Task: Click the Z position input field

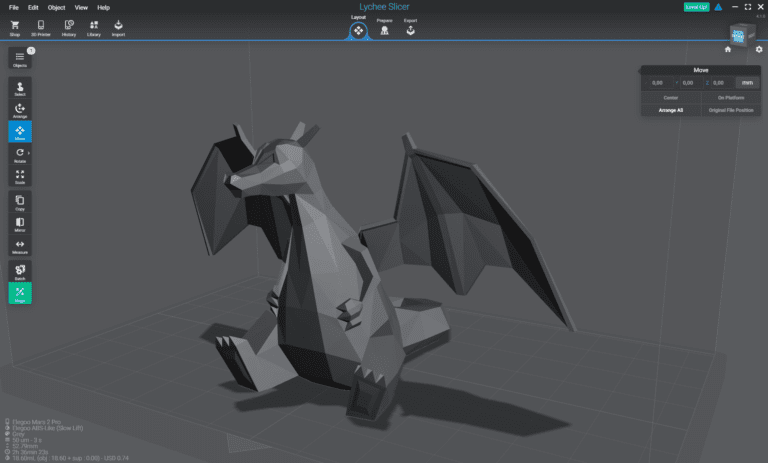Action: click(720, 83)
